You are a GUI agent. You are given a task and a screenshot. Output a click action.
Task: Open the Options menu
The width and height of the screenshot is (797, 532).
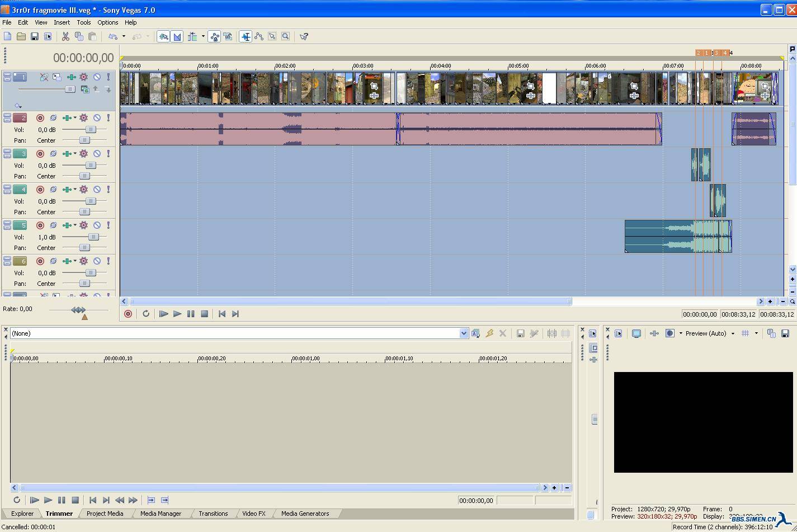coord(107,22)
